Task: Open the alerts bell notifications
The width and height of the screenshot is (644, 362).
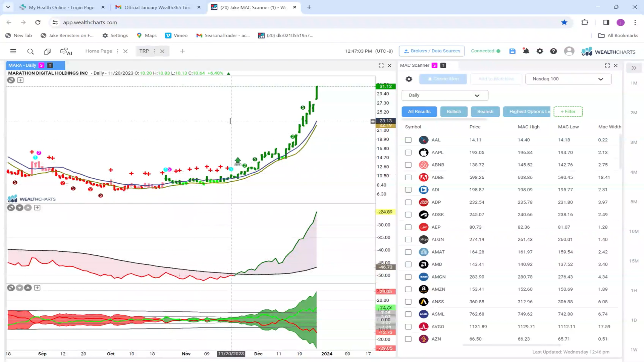Action: click(x=526, y=51)
